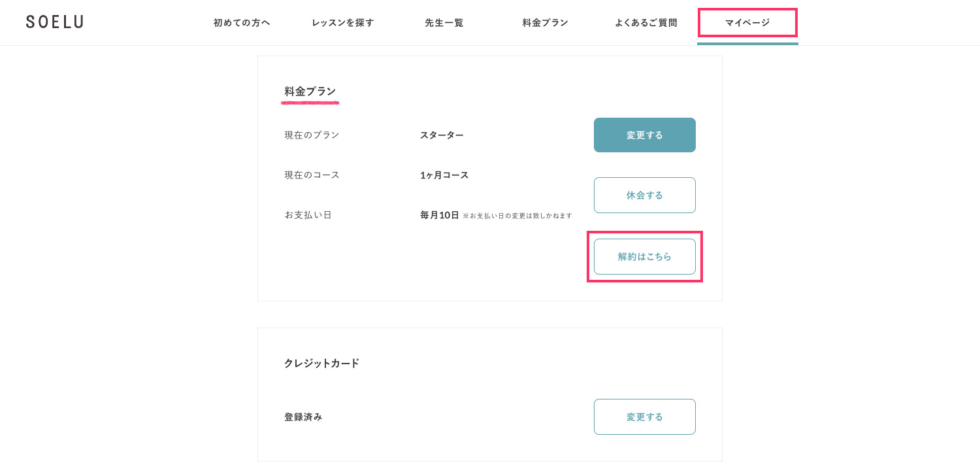The width and height of the screenshot is (980, 474).
Task: Select 料金プラン in the top navigation
Action: click(x=546, y=23)
